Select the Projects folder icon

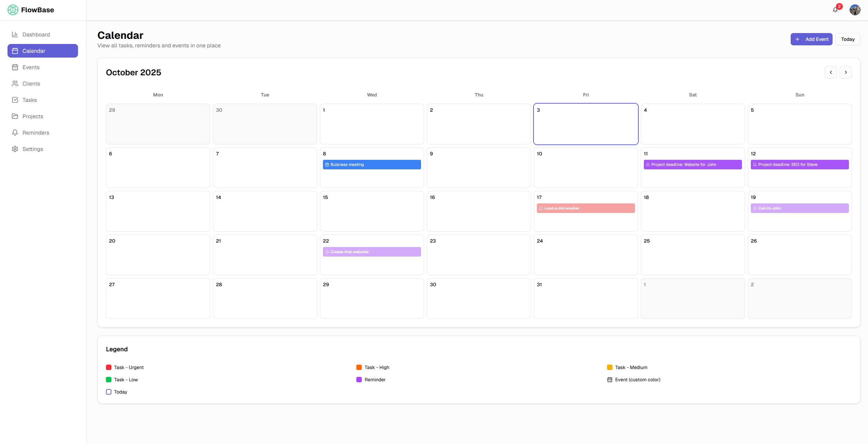[x=15, y=116]
